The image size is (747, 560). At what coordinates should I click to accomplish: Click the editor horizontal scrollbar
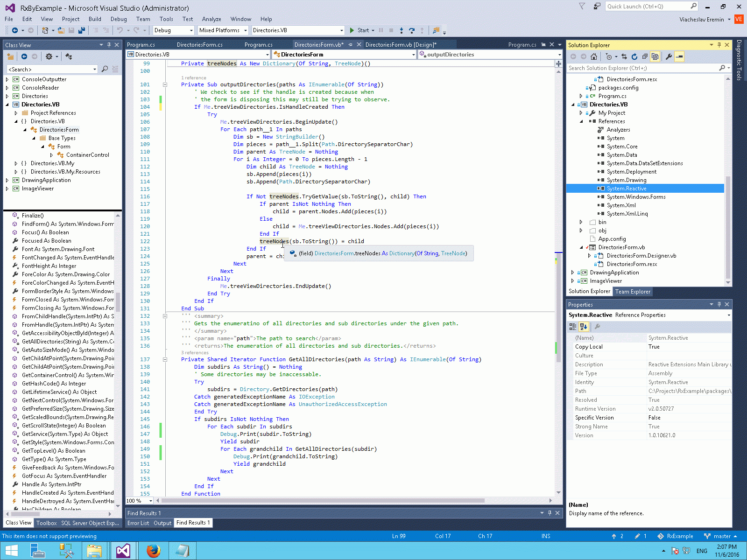(322, 501)
